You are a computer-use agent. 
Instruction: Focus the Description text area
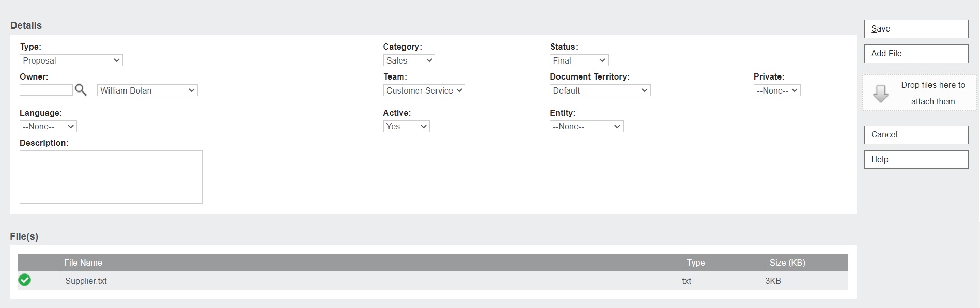(x=111, y=177)
